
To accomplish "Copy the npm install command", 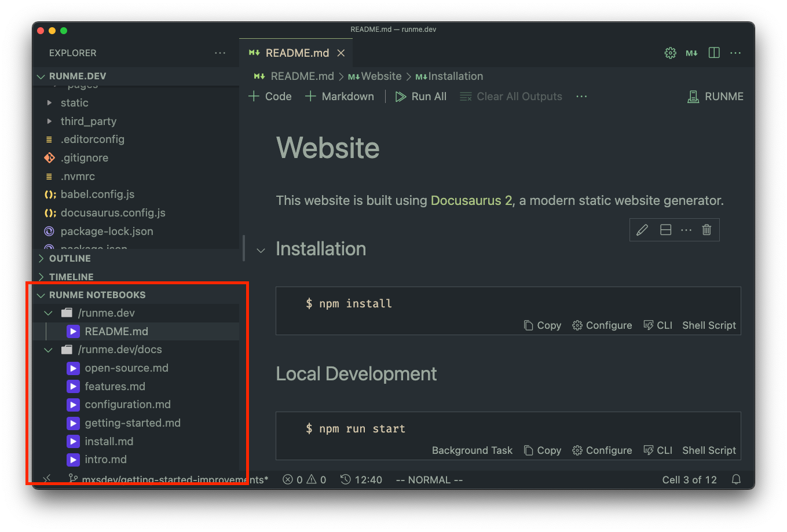I will pyautogui.click(x=543, y=325).
